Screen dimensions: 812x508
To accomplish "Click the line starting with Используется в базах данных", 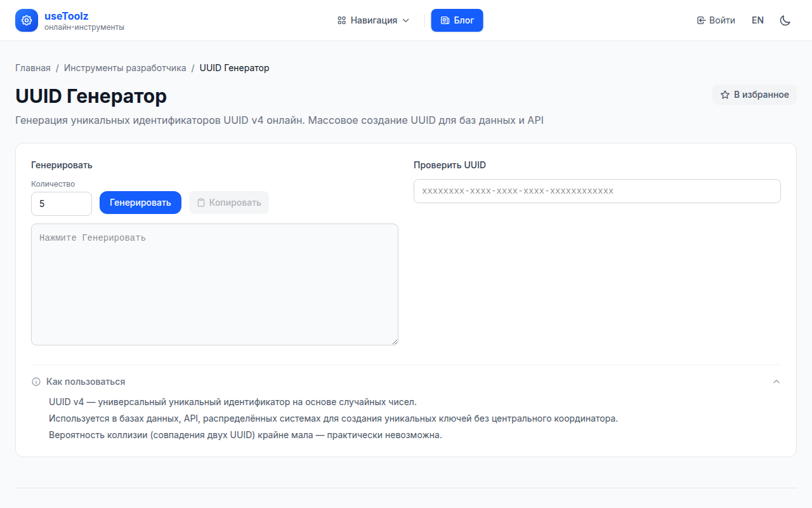I will click(333, 418).
